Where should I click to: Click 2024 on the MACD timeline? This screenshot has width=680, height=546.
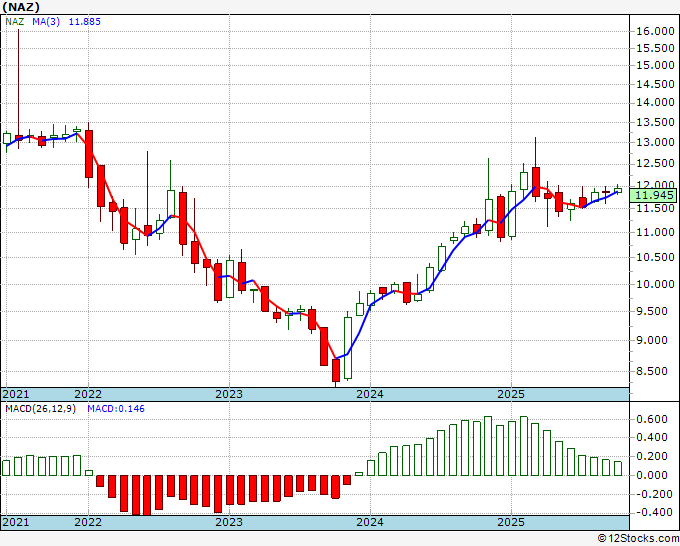click(370, 522)
